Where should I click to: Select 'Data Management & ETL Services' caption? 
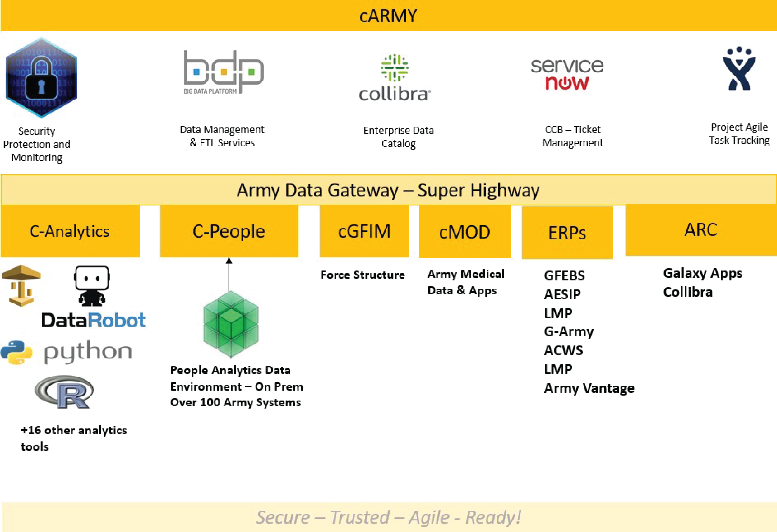coord(222,136)
